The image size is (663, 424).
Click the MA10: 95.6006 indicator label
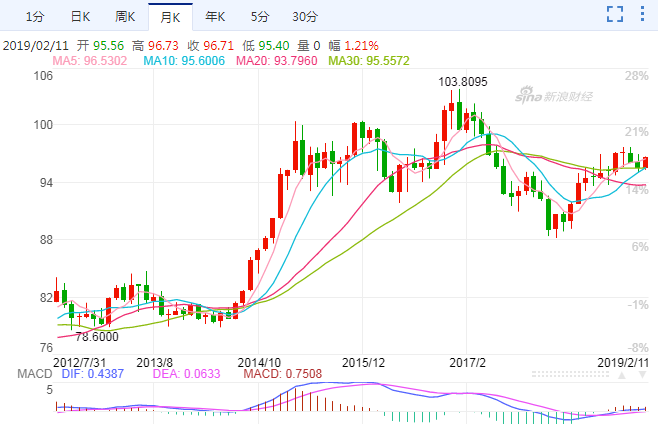tap(184, 61)
